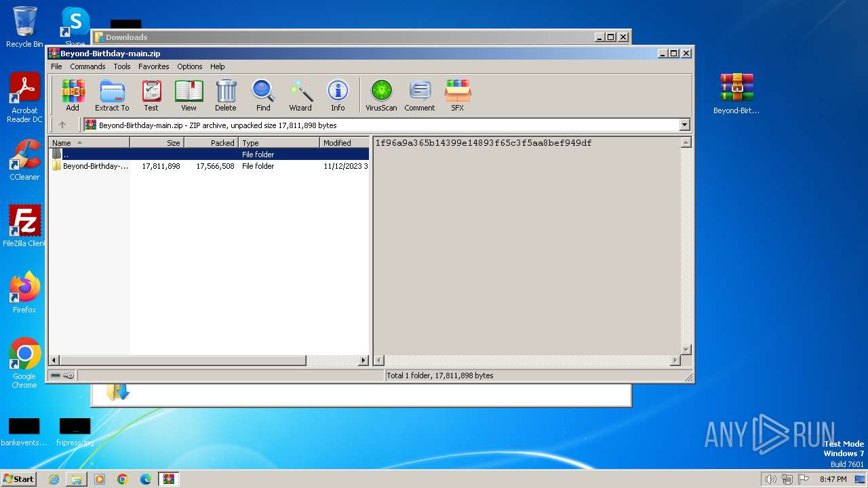Click comment pane scroll down arrow

pos(686,350)
